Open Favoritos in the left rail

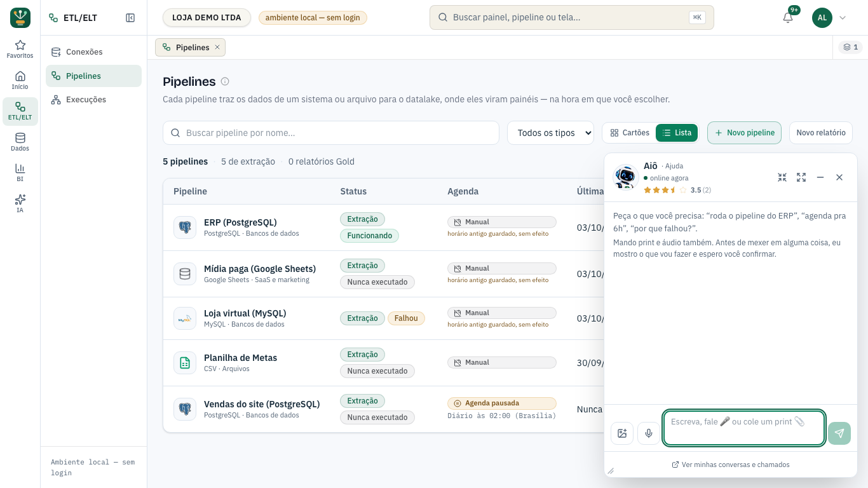point(20,50)
